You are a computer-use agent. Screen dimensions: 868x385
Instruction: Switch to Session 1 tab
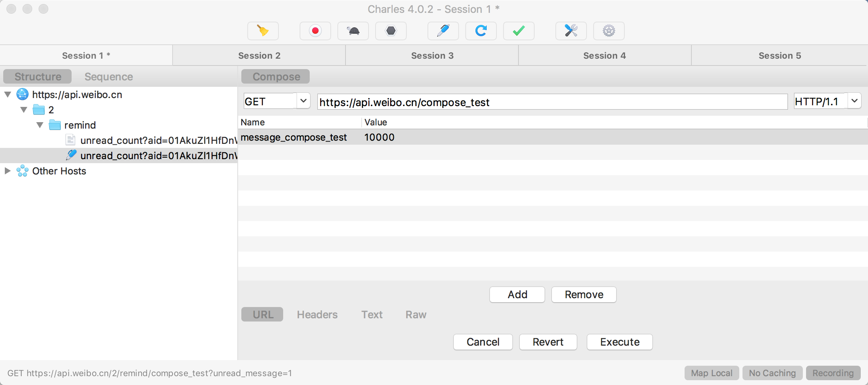(x=86, y=55)
